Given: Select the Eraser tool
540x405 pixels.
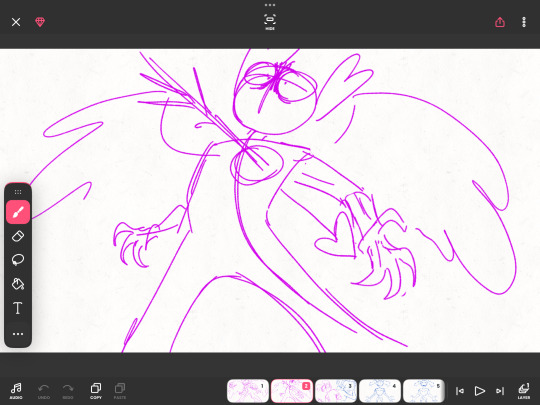Looking at the screenshot, I should pos(18,236).
